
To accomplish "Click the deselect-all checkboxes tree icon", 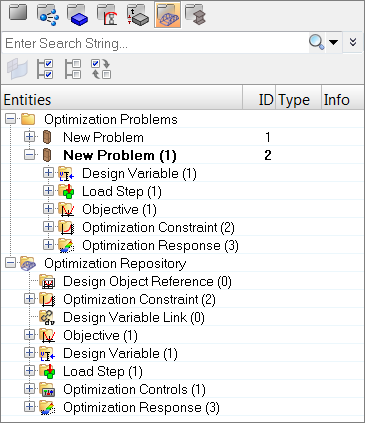I will pyautogui.click(x=73, y=69).
